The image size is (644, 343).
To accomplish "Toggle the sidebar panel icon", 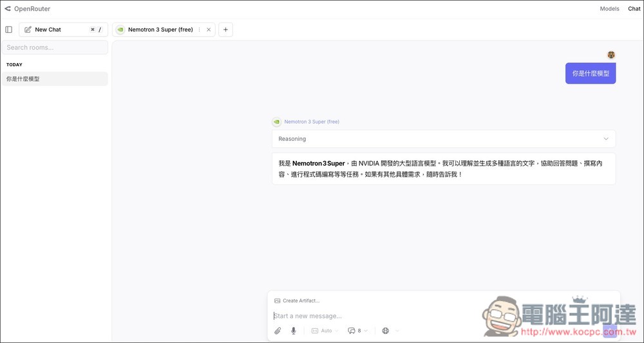I will 8,30.
